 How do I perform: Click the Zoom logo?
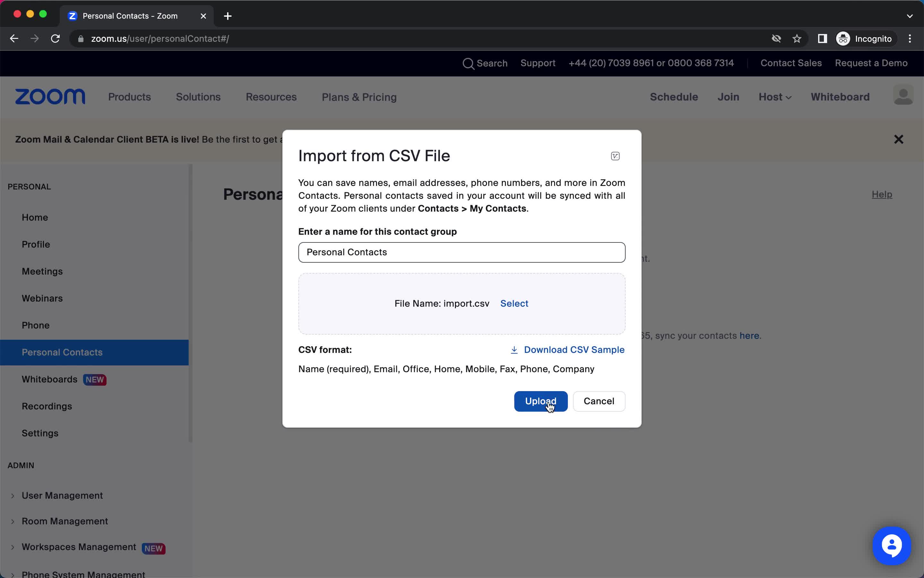point(50,97)
